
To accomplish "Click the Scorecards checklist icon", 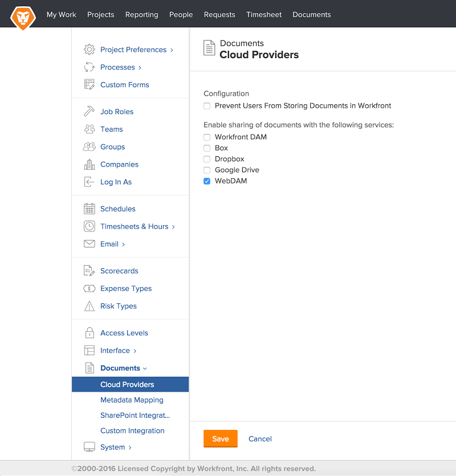I will (x=89, y=270).
